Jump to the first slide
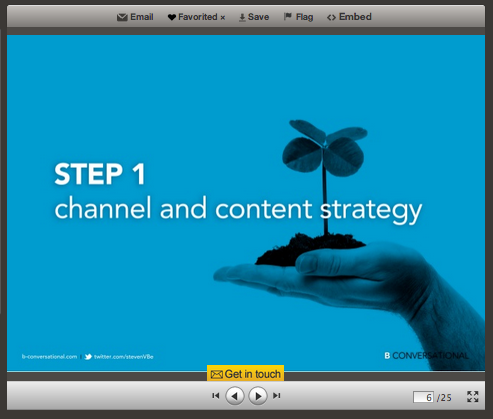The image size is (493, 419). point(216,396)
